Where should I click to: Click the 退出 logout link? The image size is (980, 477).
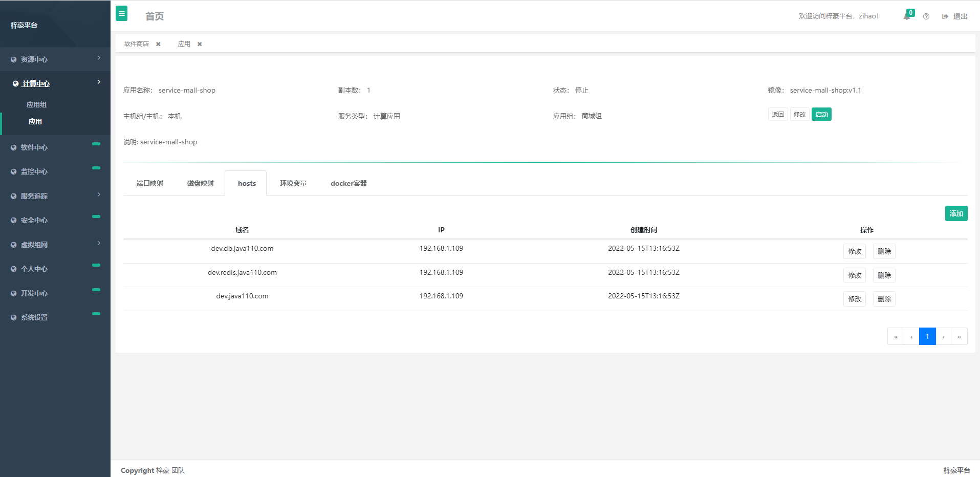point(960,16)
